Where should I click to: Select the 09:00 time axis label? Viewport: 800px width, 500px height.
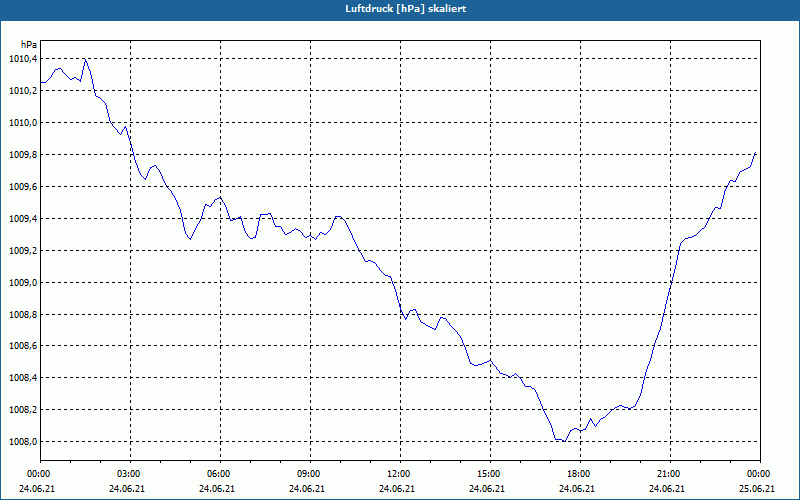coord(309,473)
